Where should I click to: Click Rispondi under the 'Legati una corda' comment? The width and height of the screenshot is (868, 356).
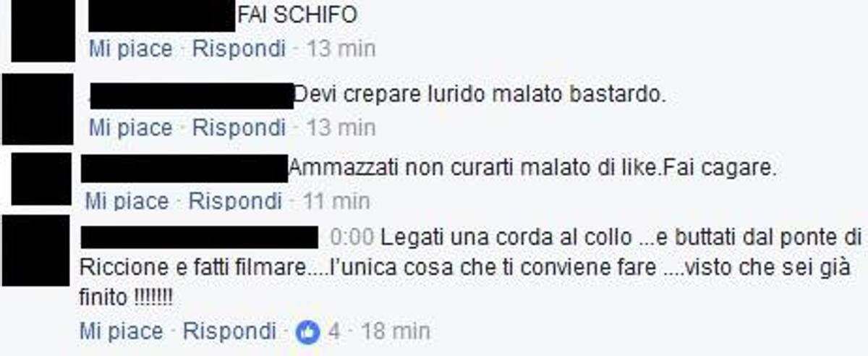pyautogui.click(x=229, y=332)
